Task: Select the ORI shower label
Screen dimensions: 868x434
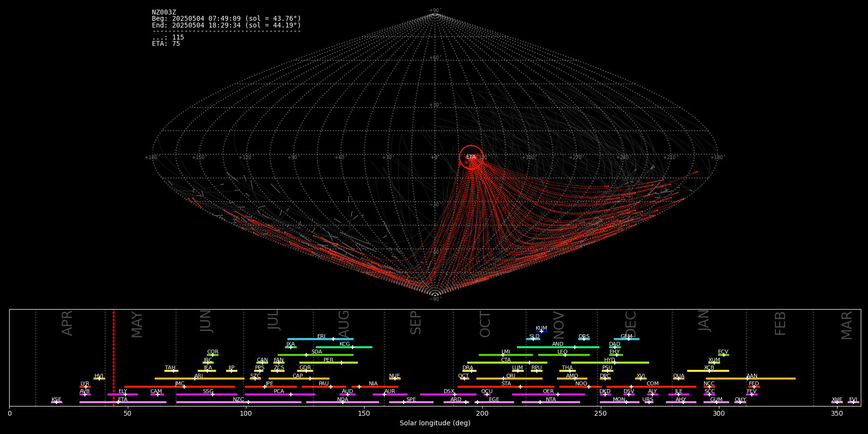Action: (511, 376)
